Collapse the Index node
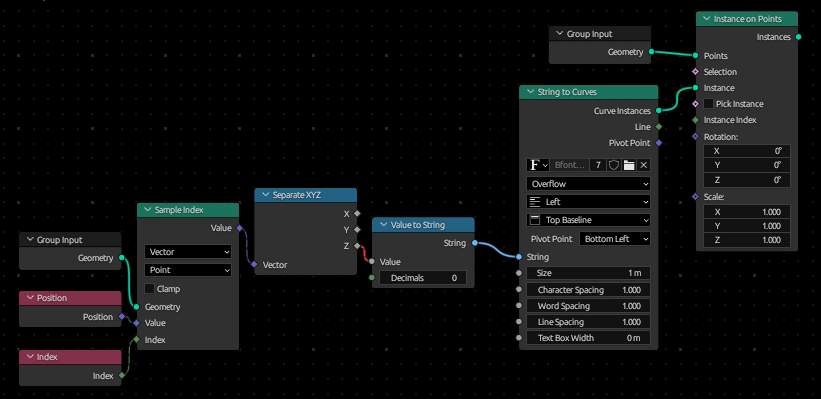821x399 pixels. click(x=29, y=357)
